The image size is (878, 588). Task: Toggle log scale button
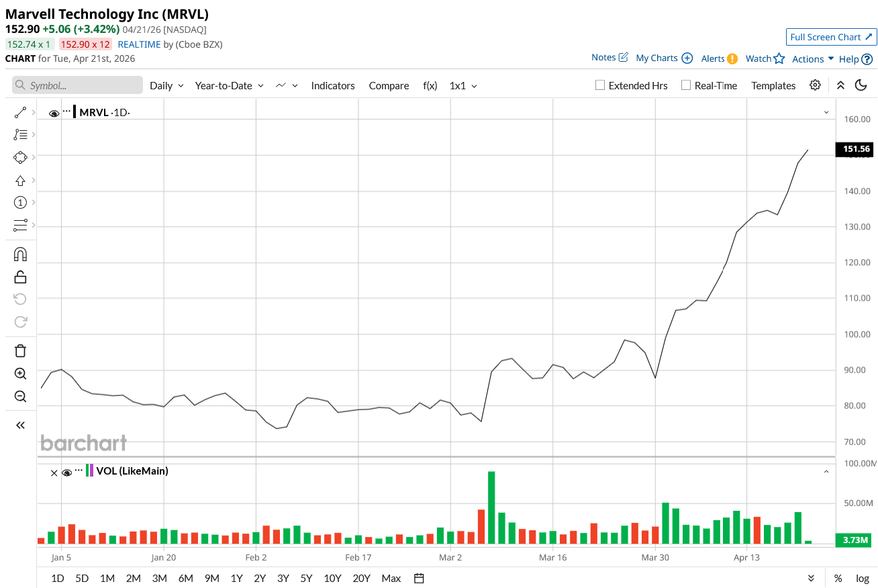[x=862, y=578]
